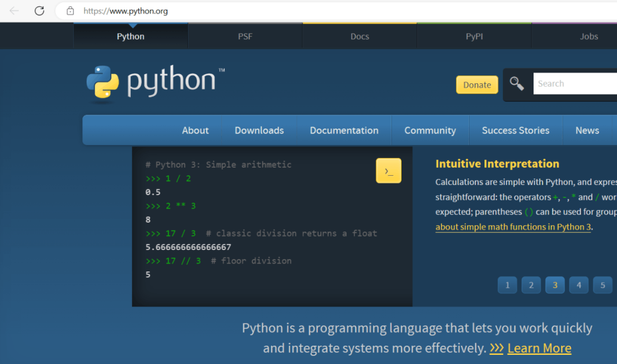The image size is (617, 364).
Task: Switch to slide 2 of the carousel
Action: 531,285
